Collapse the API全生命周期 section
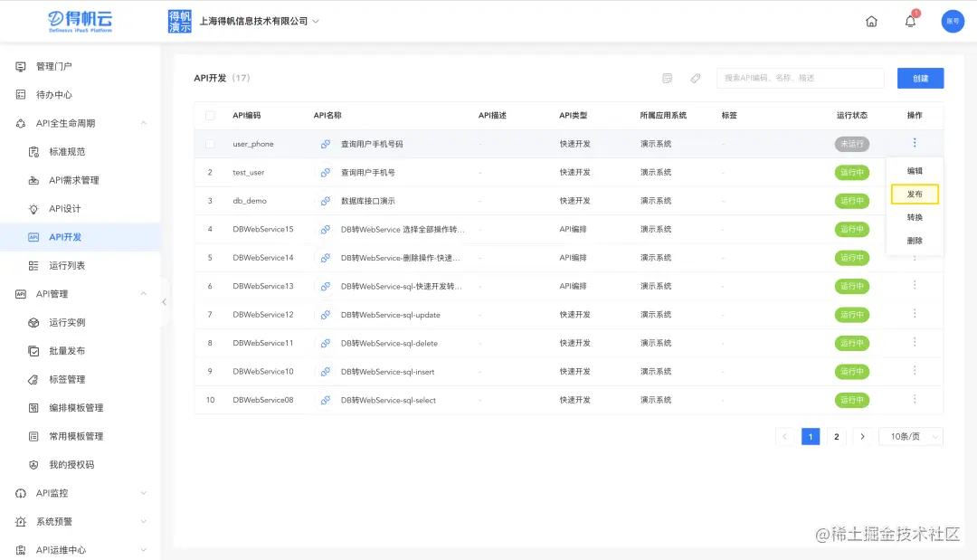Viewport: 977px width, 560px height. (x=142, y=123)
